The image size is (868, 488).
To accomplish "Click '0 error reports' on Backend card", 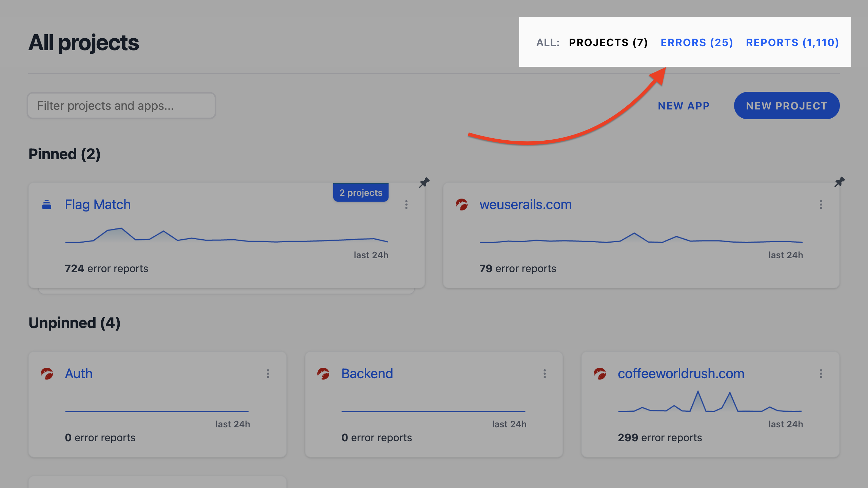I will pos(377,438).
